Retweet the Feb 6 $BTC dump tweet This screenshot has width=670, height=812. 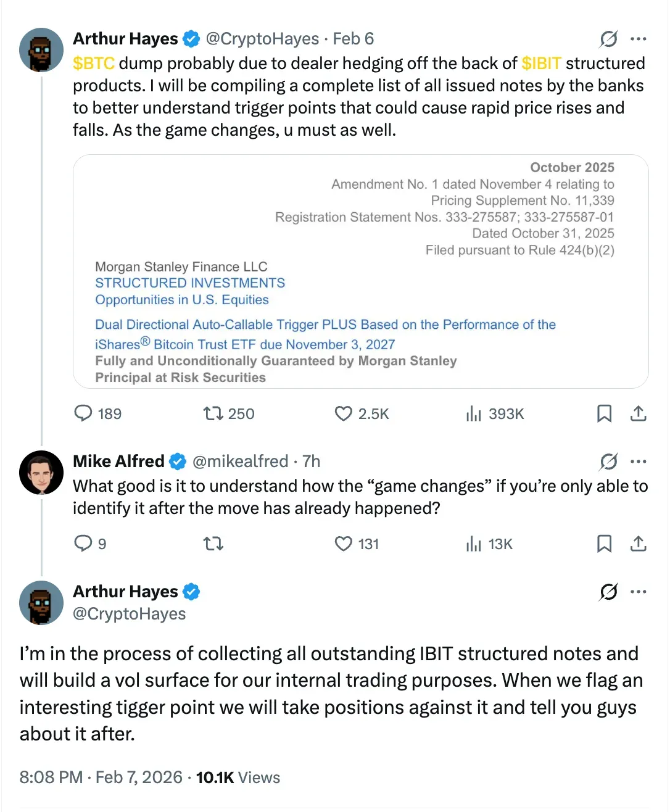point(213,413)
